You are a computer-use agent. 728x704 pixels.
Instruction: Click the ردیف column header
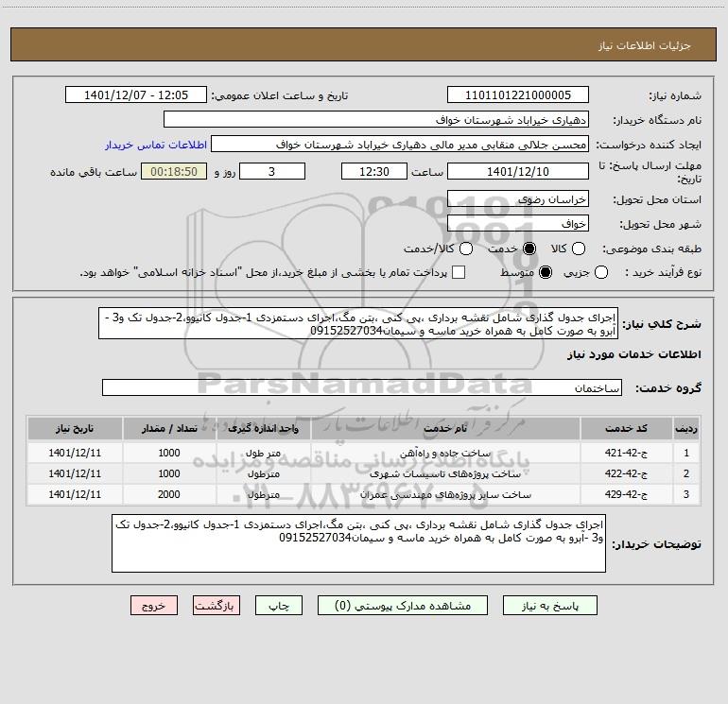(x=686, y=428)
